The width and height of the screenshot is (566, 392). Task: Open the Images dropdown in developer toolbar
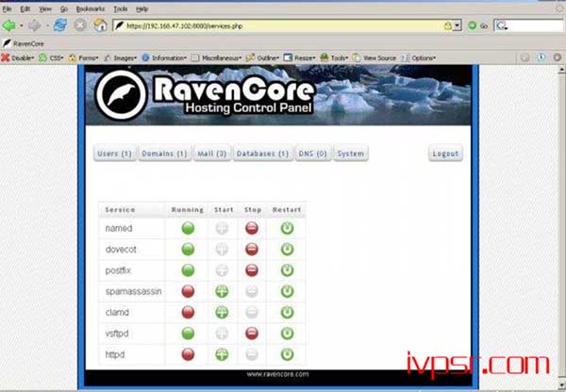pos(120,57)
